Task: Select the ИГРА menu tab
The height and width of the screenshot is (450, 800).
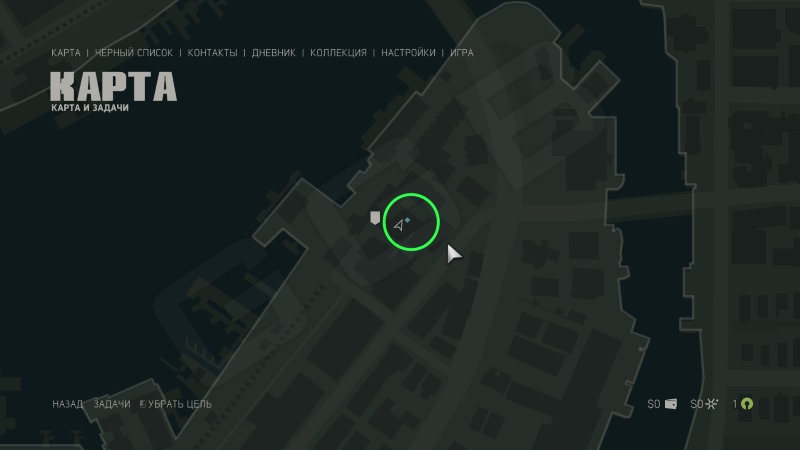Action: (x=462, y=53)
